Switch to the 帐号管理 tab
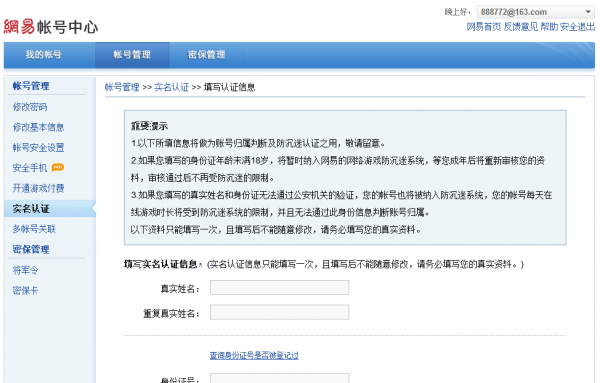This screenshot has height=383, width=600. coord(132,55)
